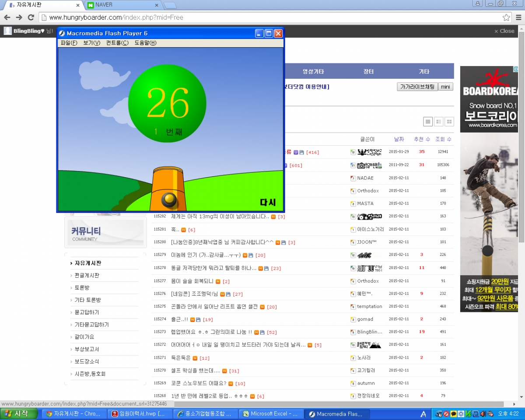525x420 pixels.
Task: Click the Chrome user profile icon
Action: click(478, 3)
